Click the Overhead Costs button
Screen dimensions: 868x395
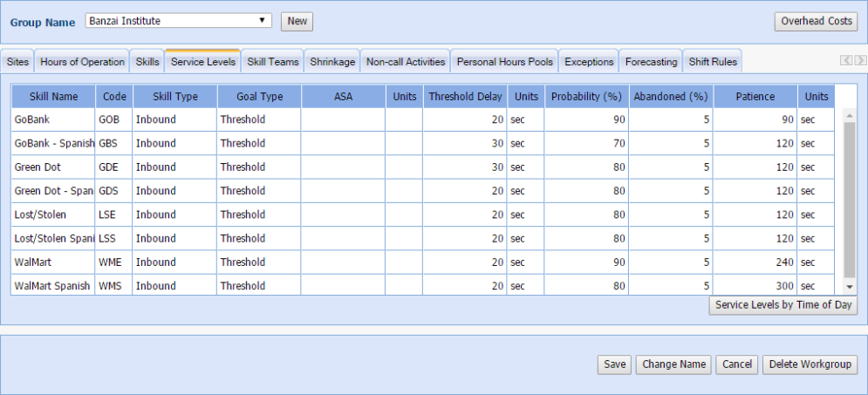click(816, 21)
